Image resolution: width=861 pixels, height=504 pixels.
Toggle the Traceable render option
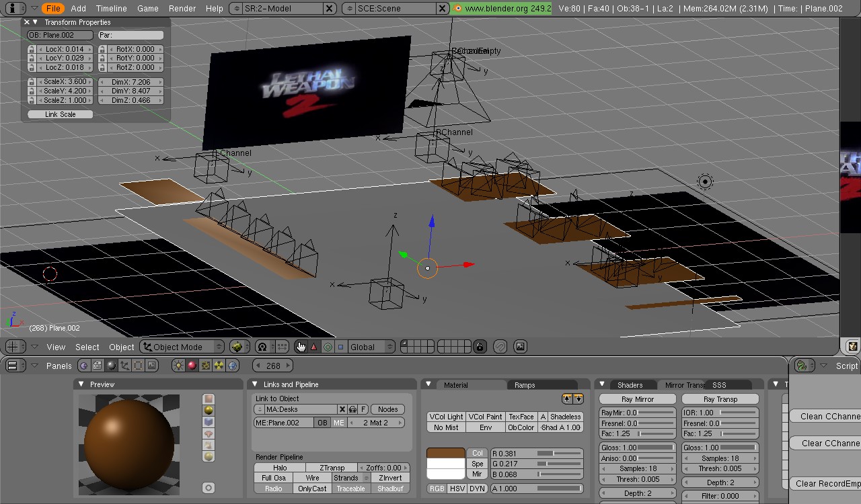tap(350, 489)
